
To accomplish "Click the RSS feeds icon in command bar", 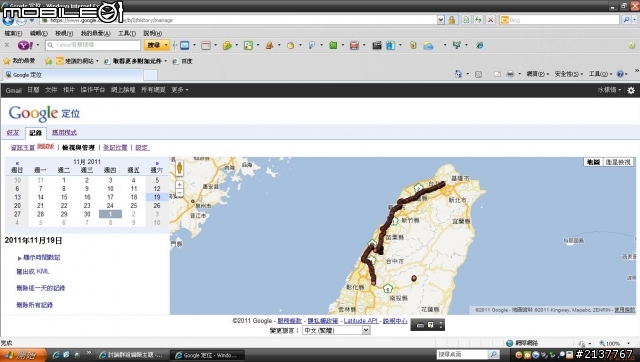I will click(x=478, y=74).
